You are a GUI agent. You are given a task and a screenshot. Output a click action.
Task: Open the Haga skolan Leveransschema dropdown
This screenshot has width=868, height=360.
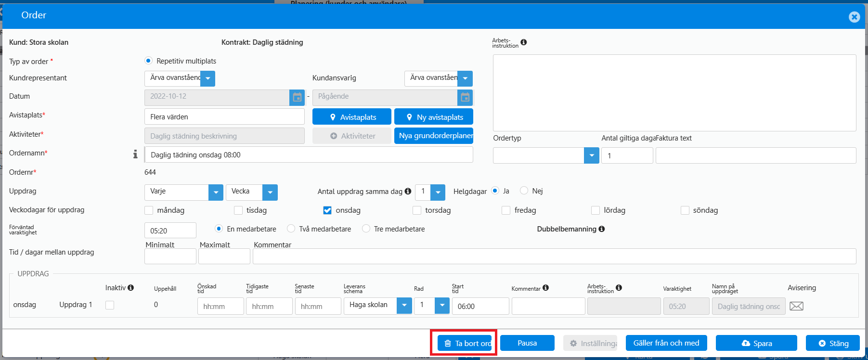click(x=404, y=306)
